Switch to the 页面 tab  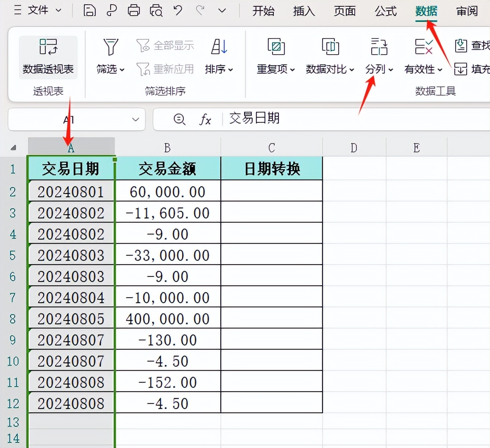tap(345, 11)
